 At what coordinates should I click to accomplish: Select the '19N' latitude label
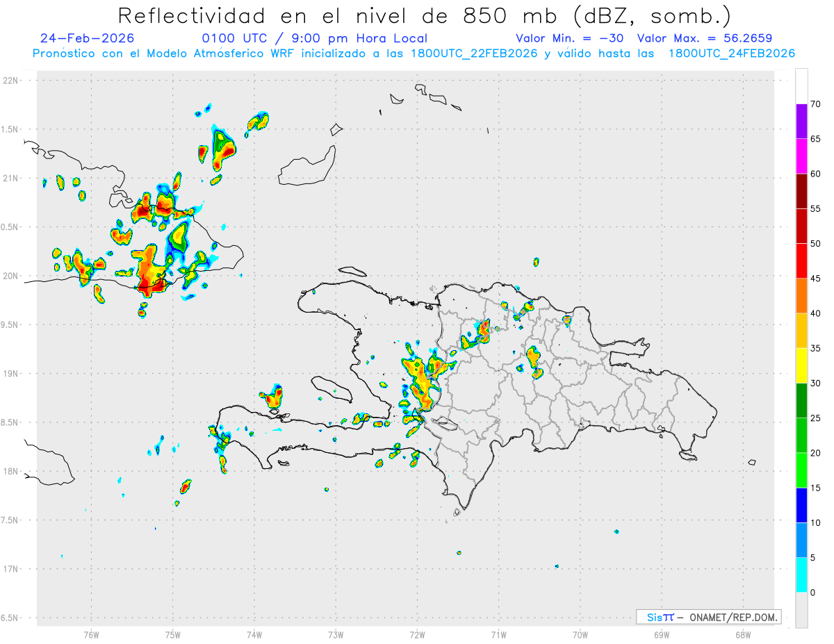(10, 374)
